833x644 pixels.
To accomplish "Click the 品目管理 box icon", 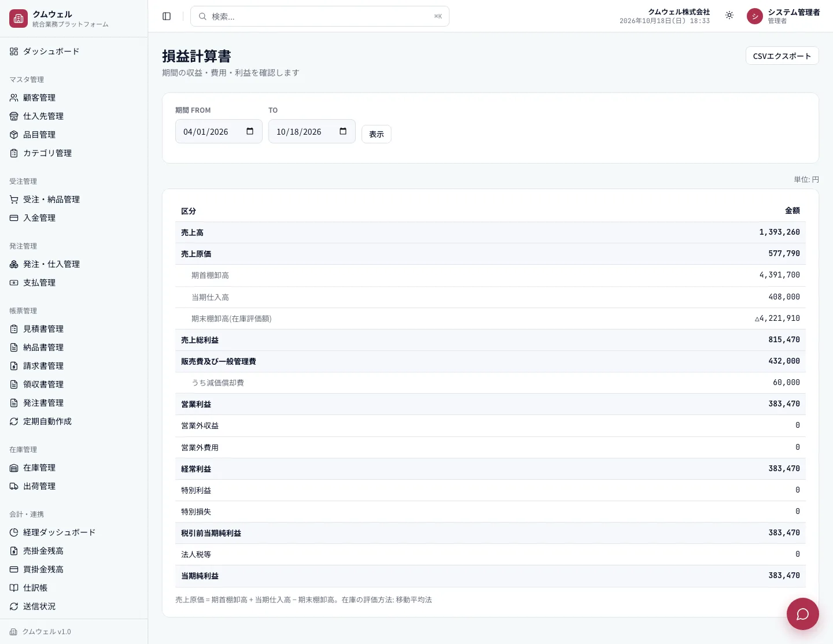I will tap(14, 135).
